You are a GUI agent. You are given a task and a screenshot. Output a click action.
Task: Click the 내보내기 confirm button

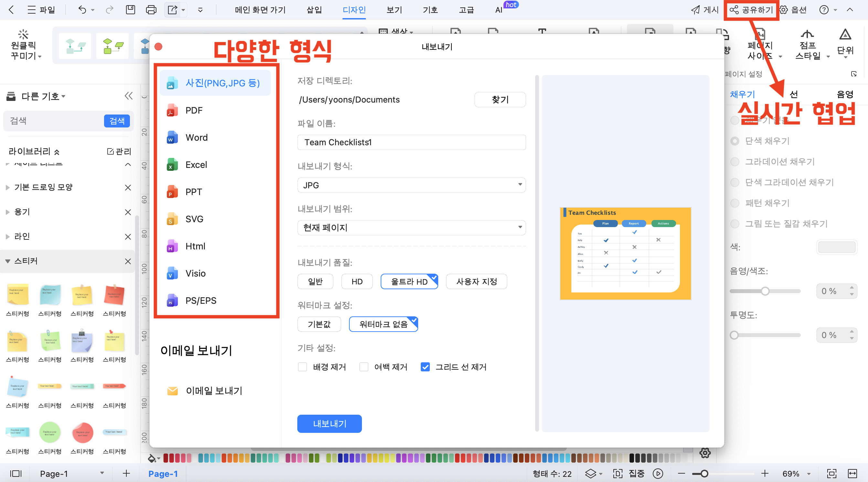(x=330, y=423)
